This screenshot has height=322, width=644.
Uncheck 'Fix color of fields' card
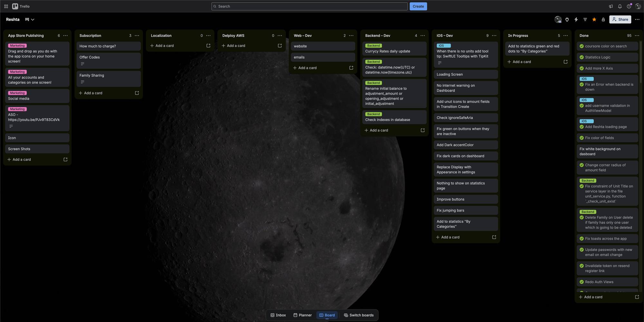click(582, 138)
